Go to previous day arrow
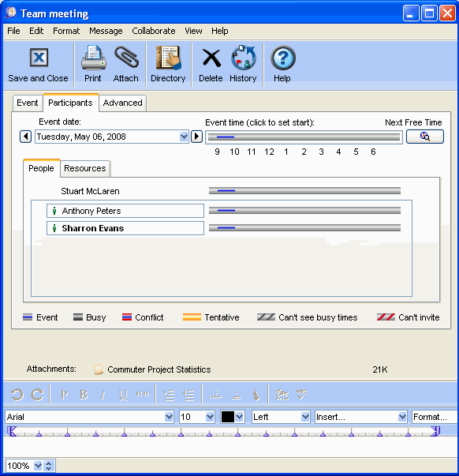 26,137
